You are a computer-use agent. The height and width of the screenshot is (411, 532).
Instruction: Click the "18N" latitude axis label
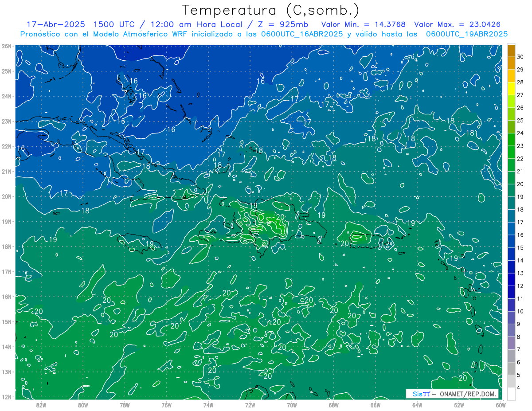point(7,247)
